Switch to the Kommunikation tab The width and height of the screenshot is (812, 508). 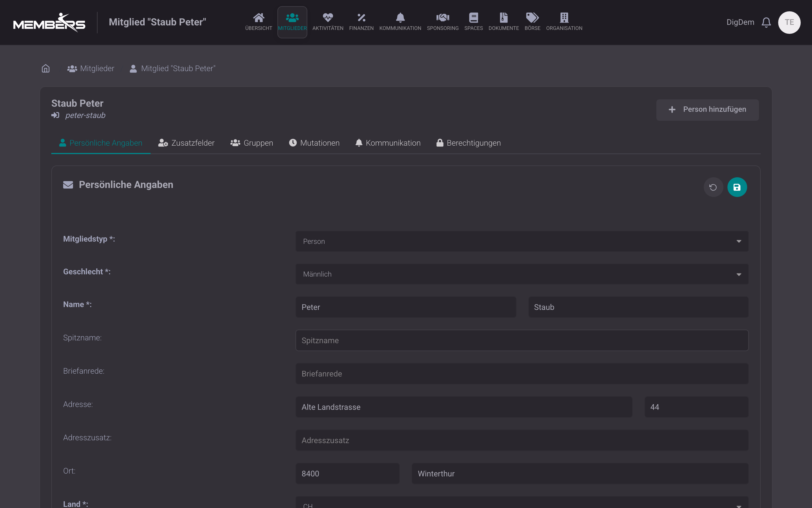tap(388, 143)
